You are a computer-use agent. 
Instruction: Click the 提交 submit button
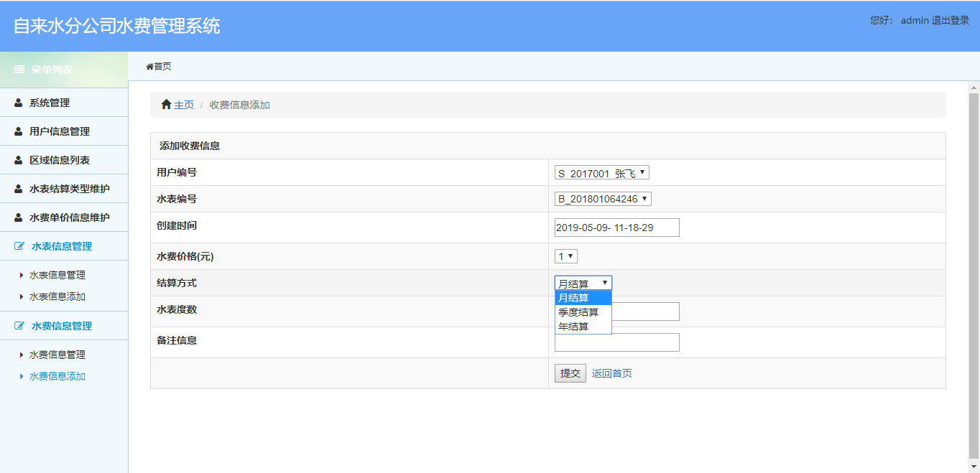click(x=570, y=373)
